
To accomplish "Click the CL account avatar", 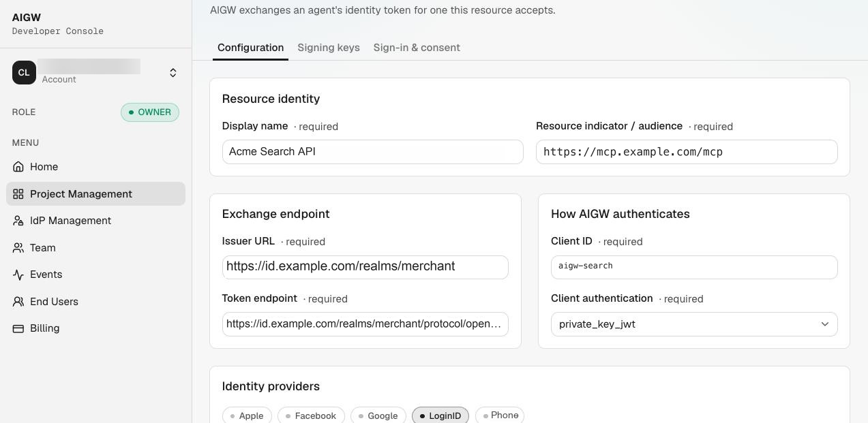I will pyautogui.click(x=24, y=72).
